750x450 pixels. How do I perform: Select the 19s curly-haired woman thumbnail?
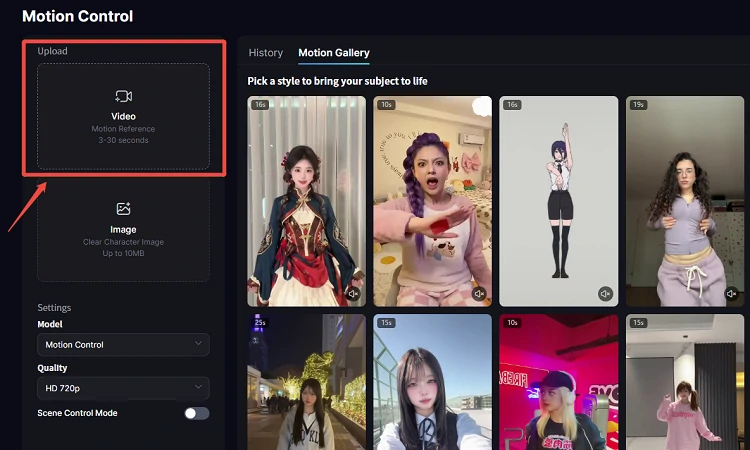click(685, 201)
